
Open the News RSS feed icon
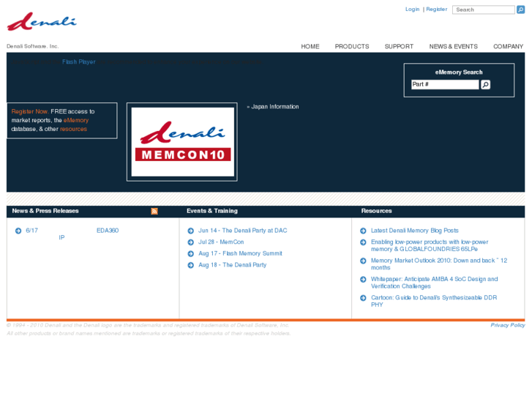coord(154,212)
